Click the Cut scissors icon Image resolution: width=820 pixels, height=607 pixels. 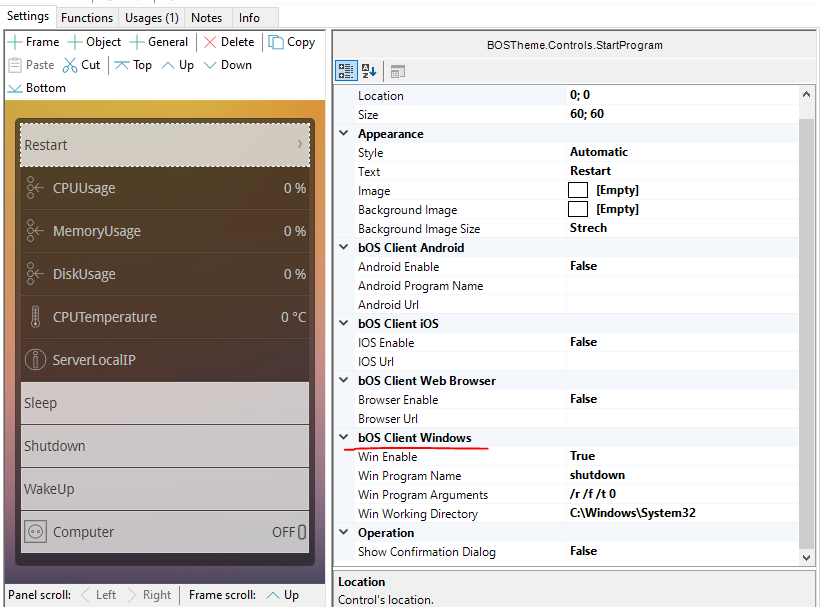pyautogui.click(x=70, y=65)
